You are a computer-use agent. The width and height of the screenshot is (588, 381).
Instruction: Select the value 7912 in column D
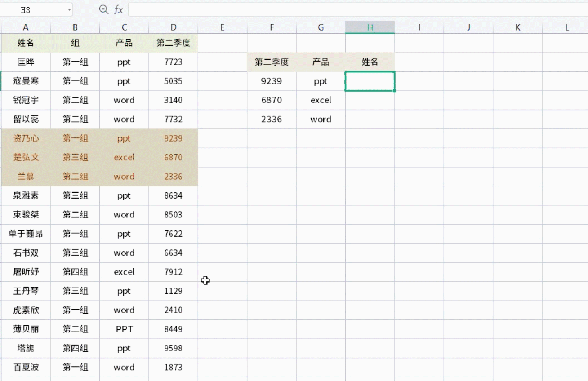[174, 272]
